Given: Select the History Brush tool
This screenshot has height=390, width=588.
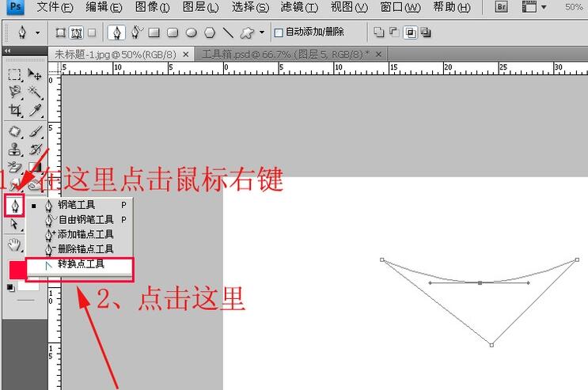Looking at the screenshot, I should pyautogui.click(x=36, y=150).
